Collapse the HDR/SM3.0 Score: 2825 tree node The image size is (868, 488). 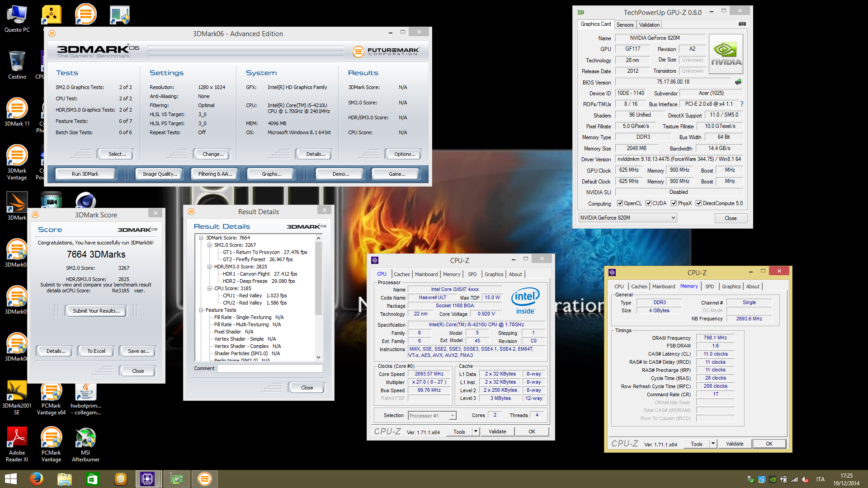[209, 267]
